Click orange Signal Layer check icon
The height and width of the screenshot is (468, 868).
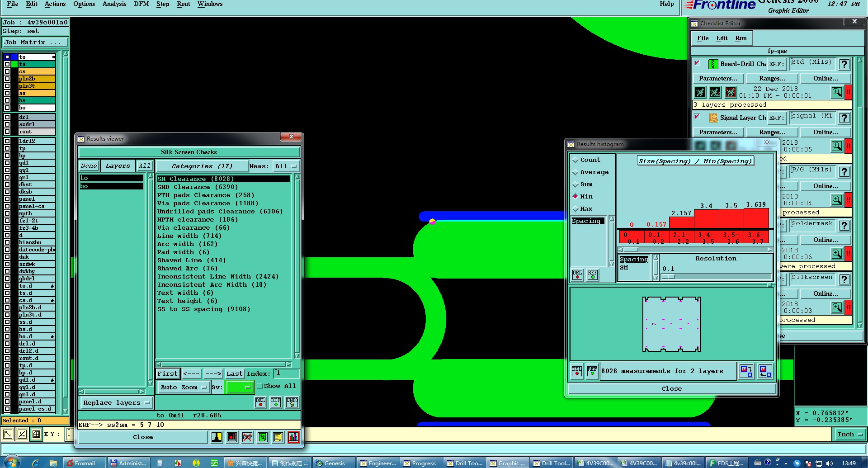[x=713, y=118]
